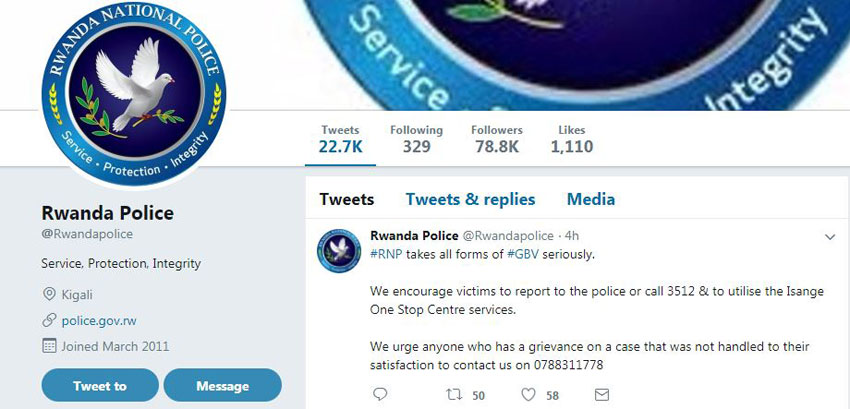This screenshot has width=850, height=409.
Task: Expand the tweet options chevron
Action: click(830, 237)
